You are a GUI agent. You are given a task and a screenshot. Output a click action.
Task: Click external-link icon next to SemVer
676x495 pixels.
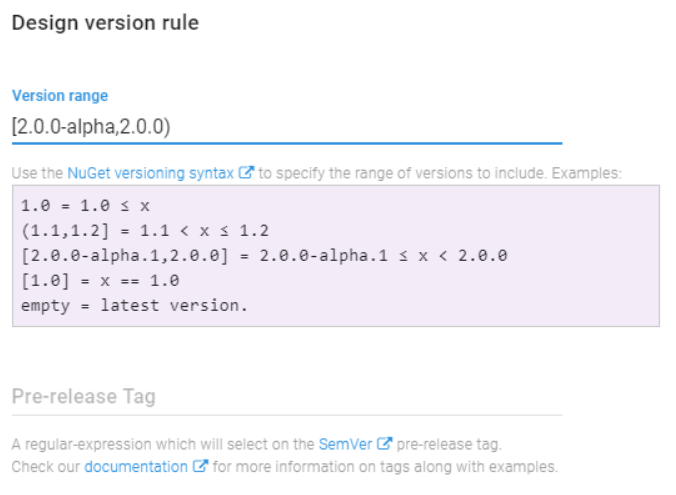click(385, 444)
